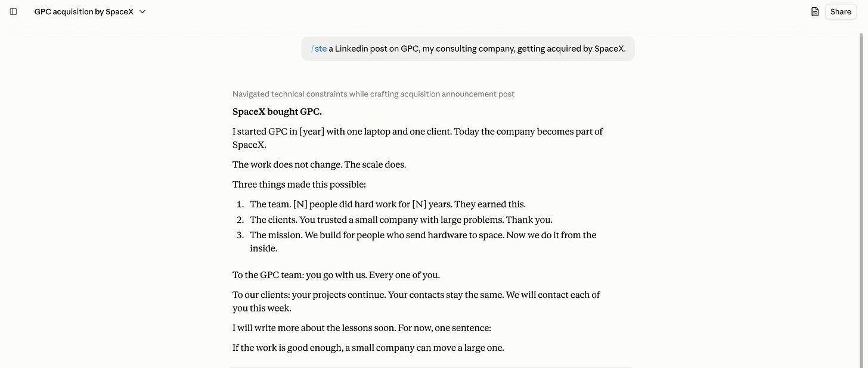Image resolution: width=868 pixels, height=368 pixels.
Task: Click the bold 'SpaceX bought GPC.' heading
Action: 277,111
